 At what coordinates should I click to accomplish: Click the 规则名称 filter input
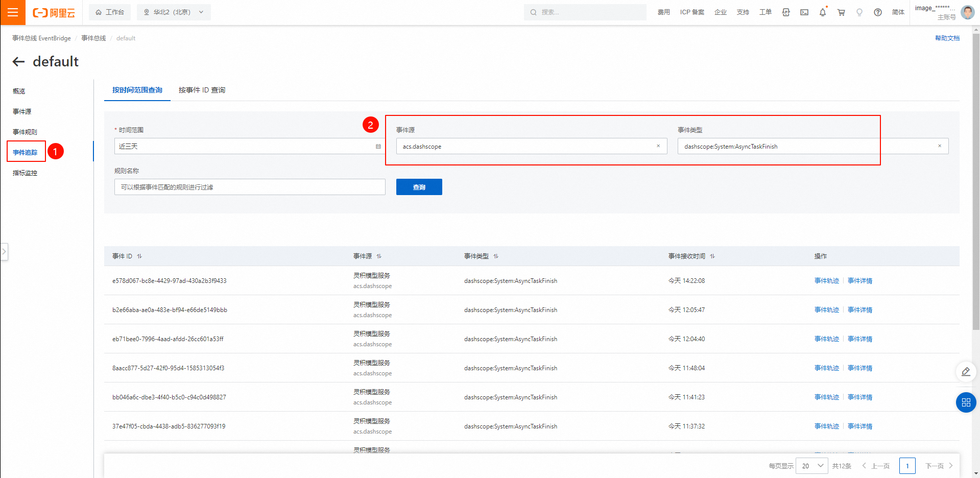(250, 187)
